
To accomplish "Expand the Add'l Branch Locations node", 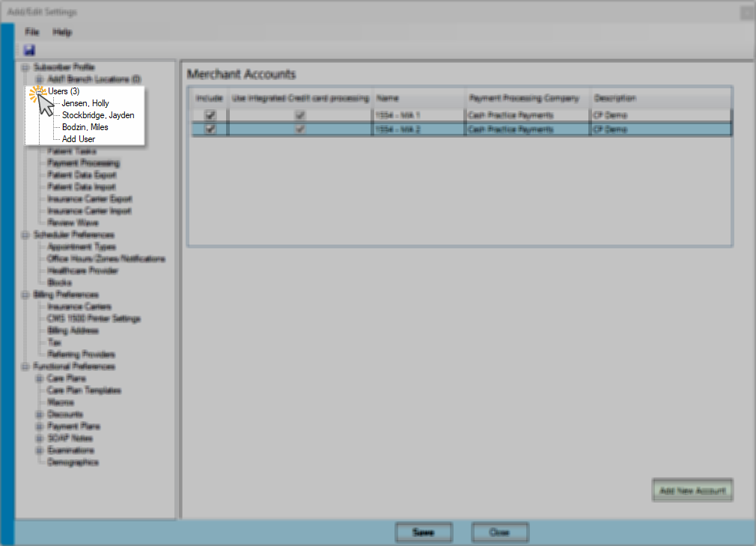I will (40, 79).
